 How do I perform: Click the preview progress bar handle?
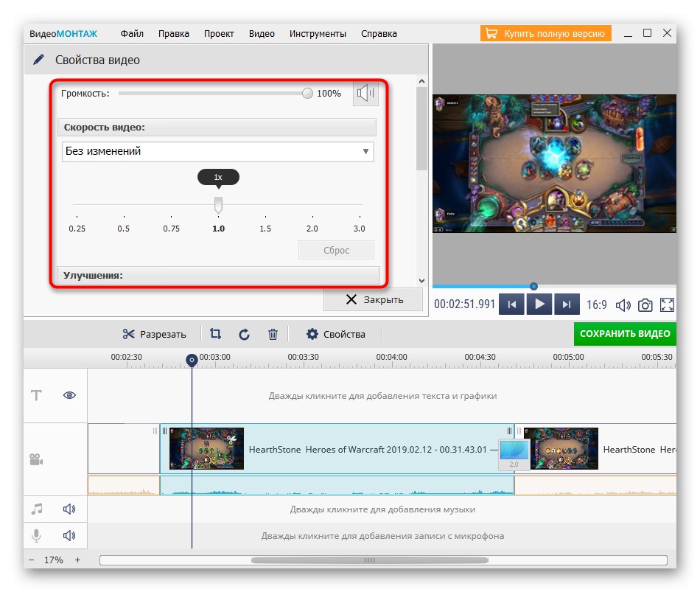coord(533,286)
